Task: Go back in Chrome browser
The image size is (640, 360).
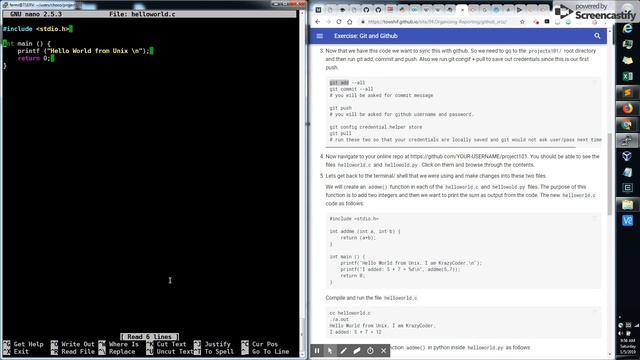Action: pos(318,22)
